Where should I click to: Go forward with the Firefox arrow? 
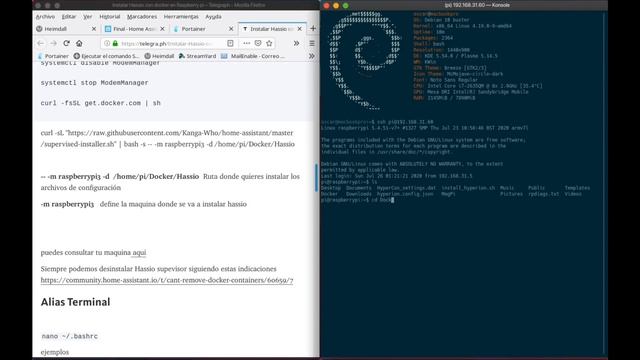53,43
